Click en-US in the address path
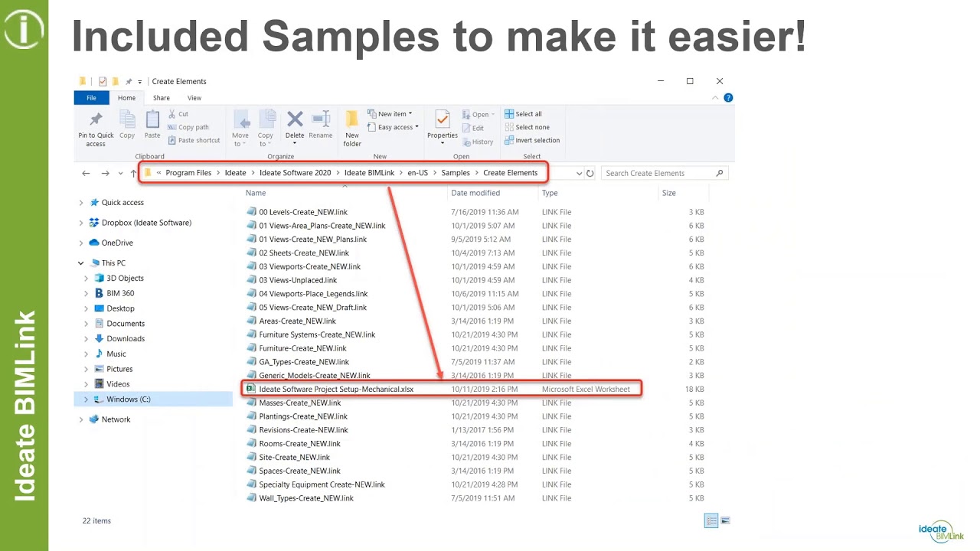980x551 pixels. (417, 173)
